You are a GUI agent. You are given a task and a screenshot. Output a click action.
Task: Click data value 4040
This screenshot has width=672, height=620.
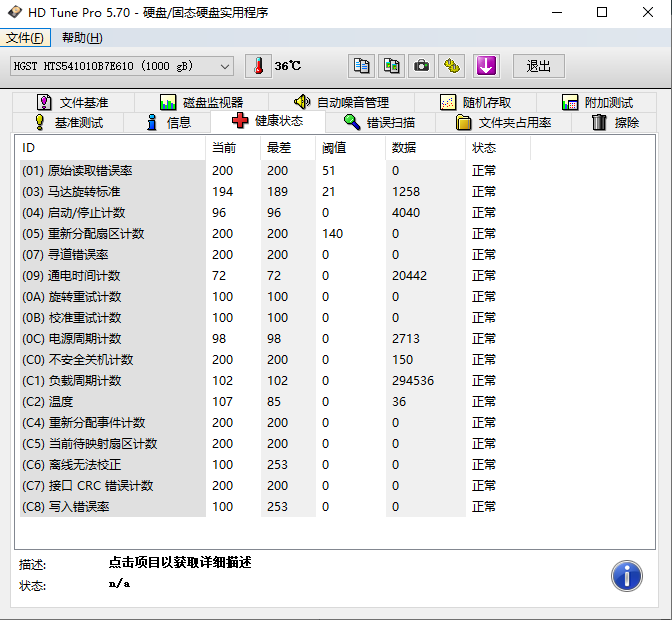(x=406, y=213)
